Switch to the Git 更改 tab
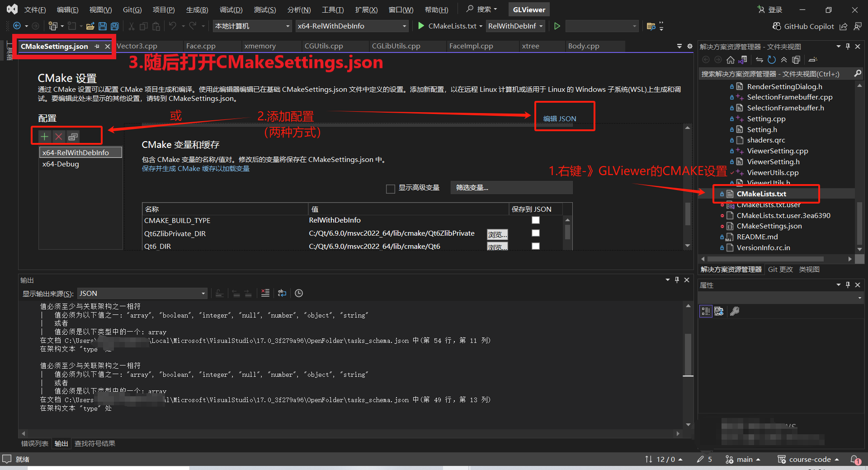The image size is (868, 470). click(780, 270)
